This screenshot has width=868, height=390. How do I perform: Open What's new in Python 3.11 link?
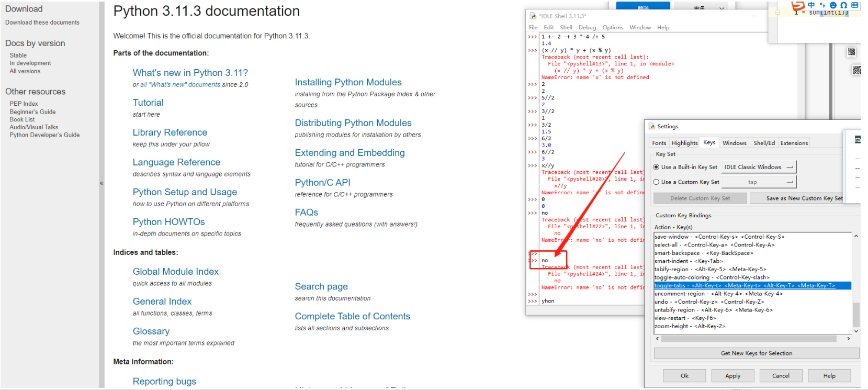pos(190,73)
